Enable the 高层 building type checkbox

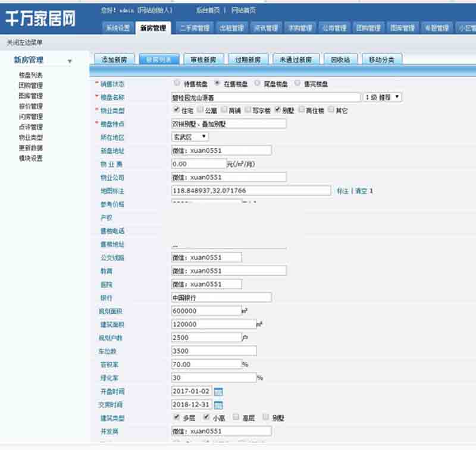(x=236, y=417)
